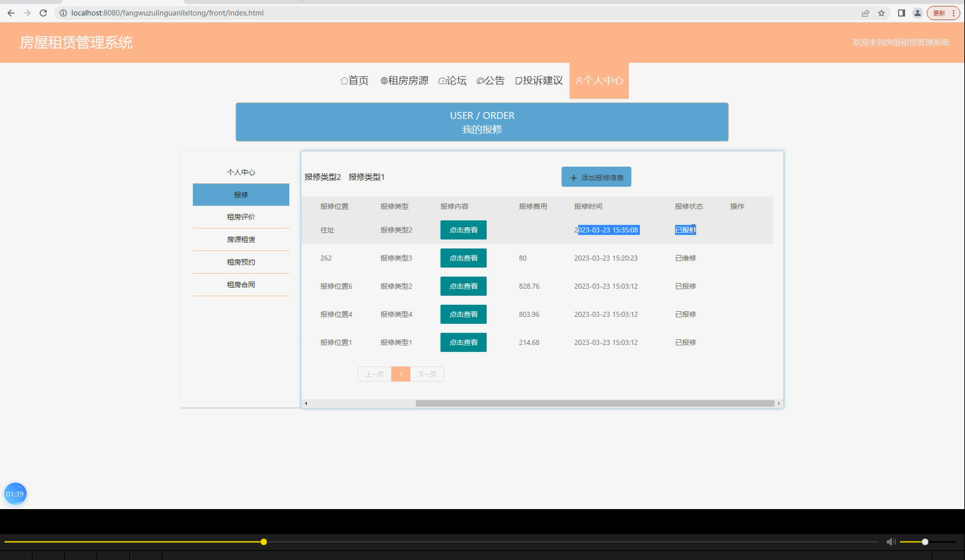Click the red 更新 update button
Screen dimensions: 965x560
pyautogui.click(x=943, y=13)
